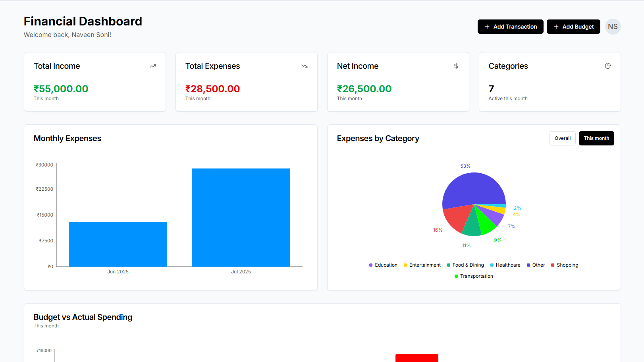Click the Add Budget button
The height and width of the screenshot is (362, 644).
573,27
